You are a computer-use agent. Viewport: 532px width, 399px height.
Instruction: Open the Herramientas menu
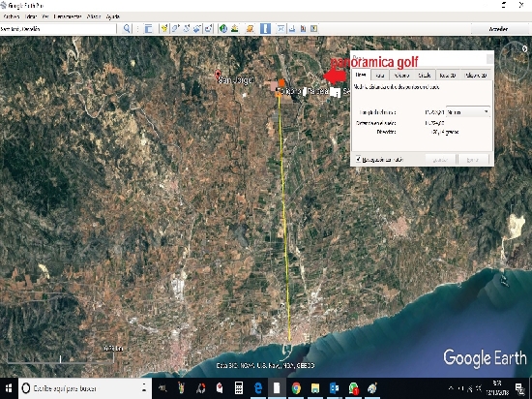tap(68, 16)
